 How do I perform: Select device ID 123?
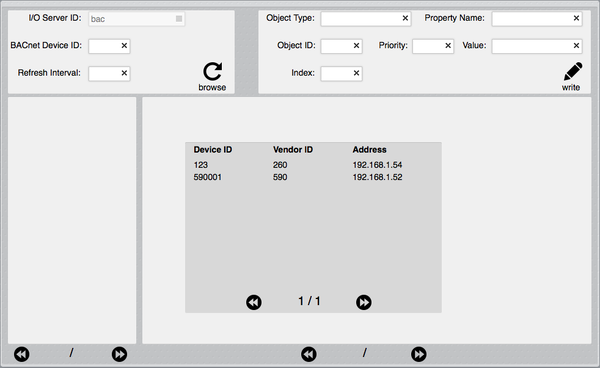point(201,165)
